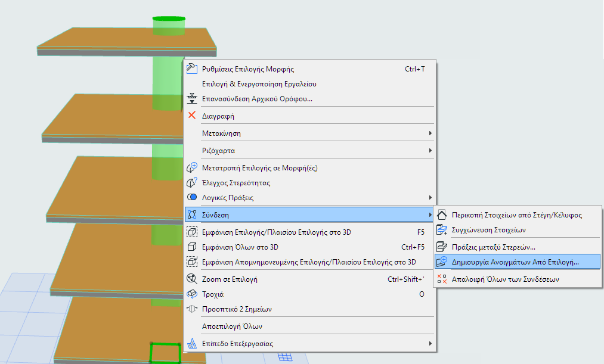Click the Συγχώνευση Στοιχείων icon
Viewport: 604px width, 364px height.
[442, 229]
